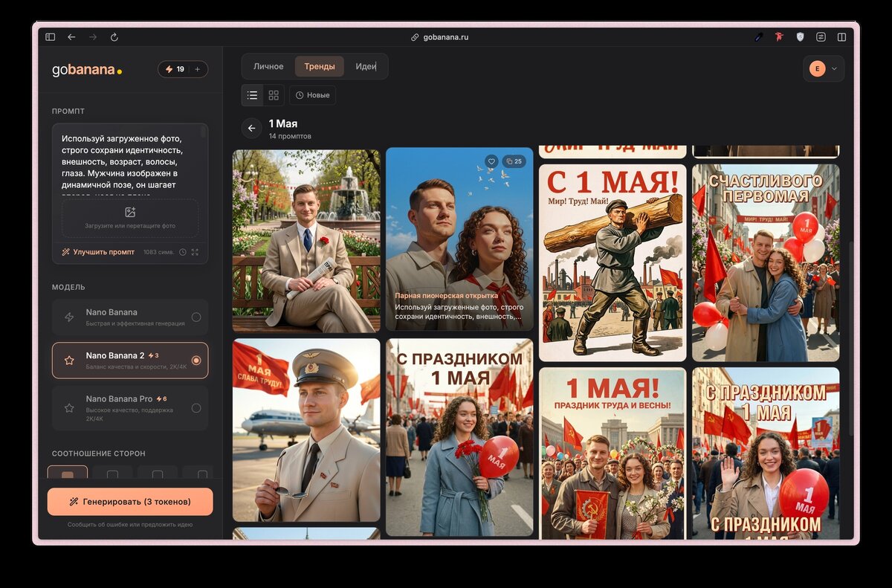
Task: Go back from the 1 Мая collection
Action: point(251,128)
